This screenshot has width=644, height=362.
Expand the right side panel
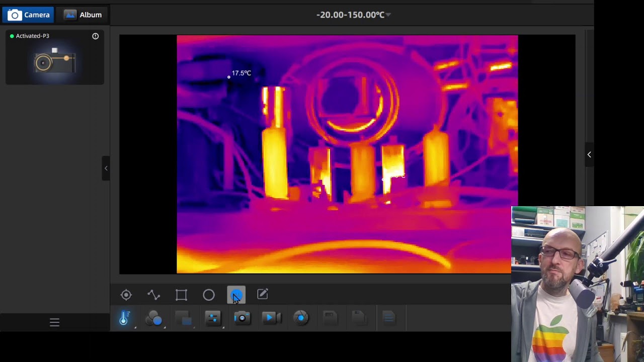pos(589,155)
